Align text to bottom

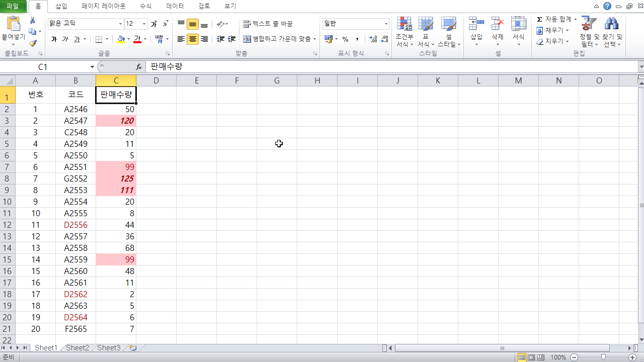point(204,24)
